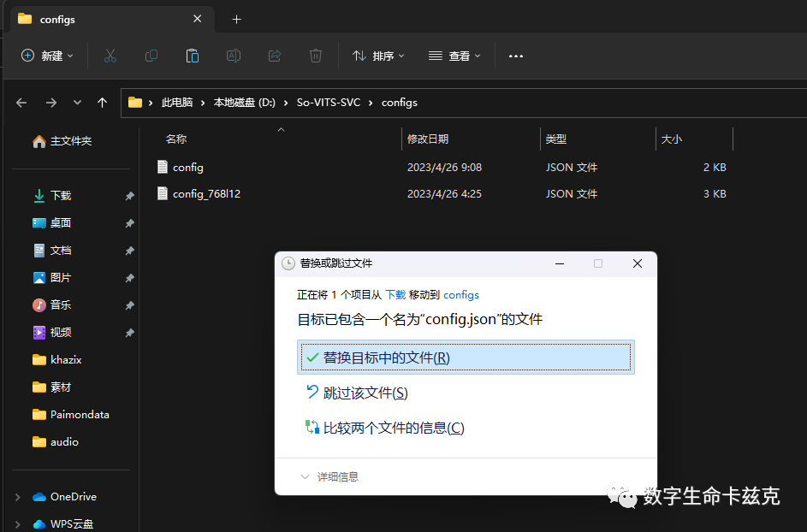807x532 pixels.
Task: Click the Rename icon in toolbar
Action: 234,56
